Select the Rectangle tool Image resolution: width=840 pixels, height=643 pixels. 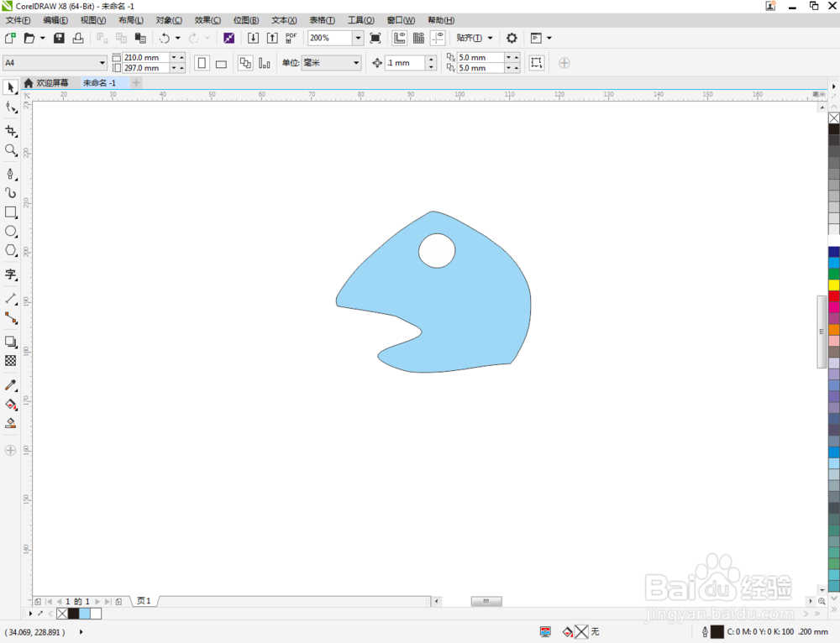pos(10,212)
